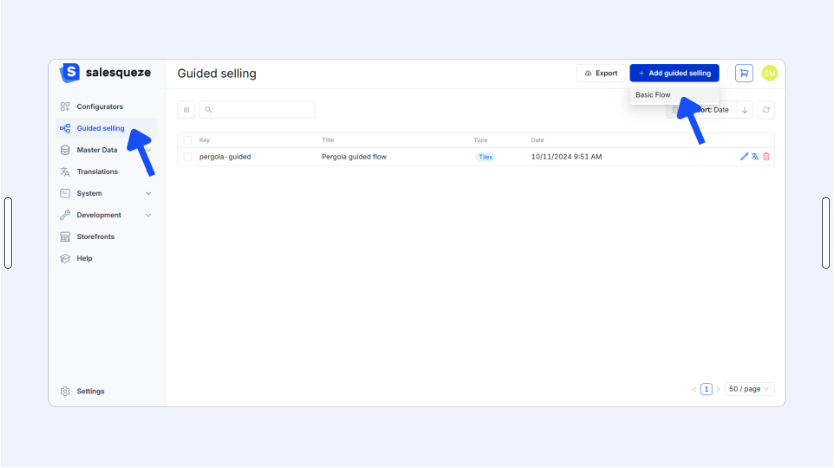Click the Add guided selling button

[674, 73]
